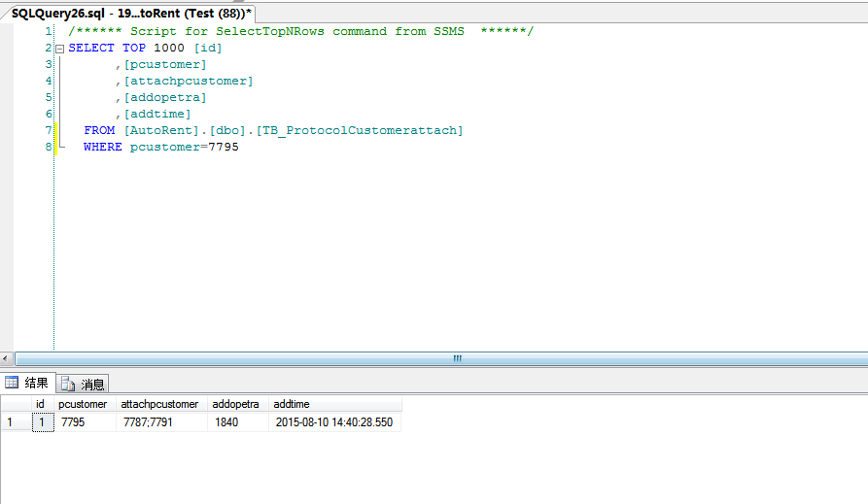Click the SELECT keyword on line 2
Viewport: 868px width, 504px height.
click(91, 49)
